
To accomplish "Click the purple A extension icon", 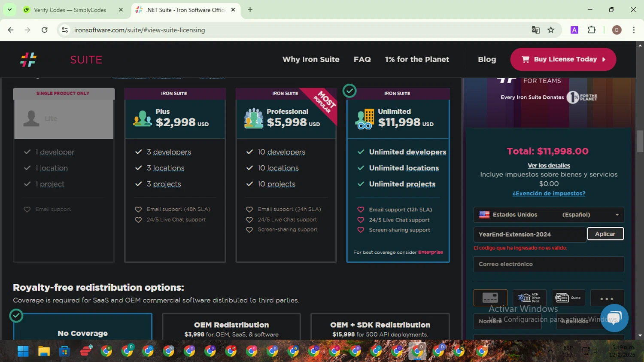I will (574, 30).
